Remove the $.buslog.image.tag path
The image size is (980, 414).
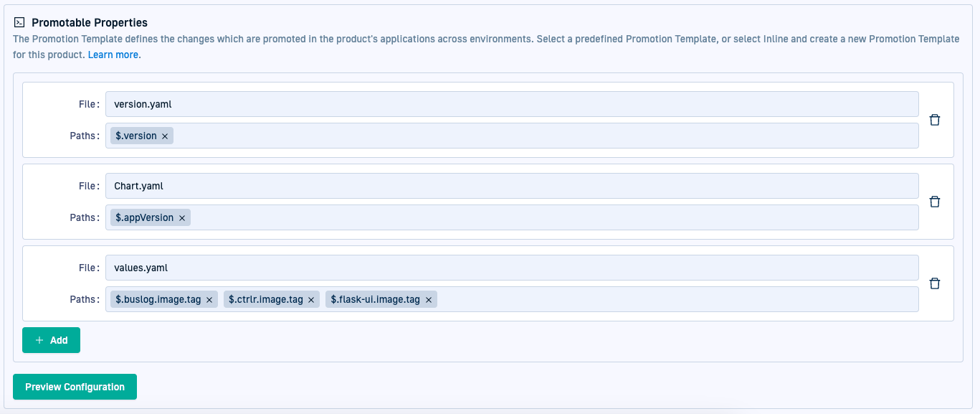(209, 300)
